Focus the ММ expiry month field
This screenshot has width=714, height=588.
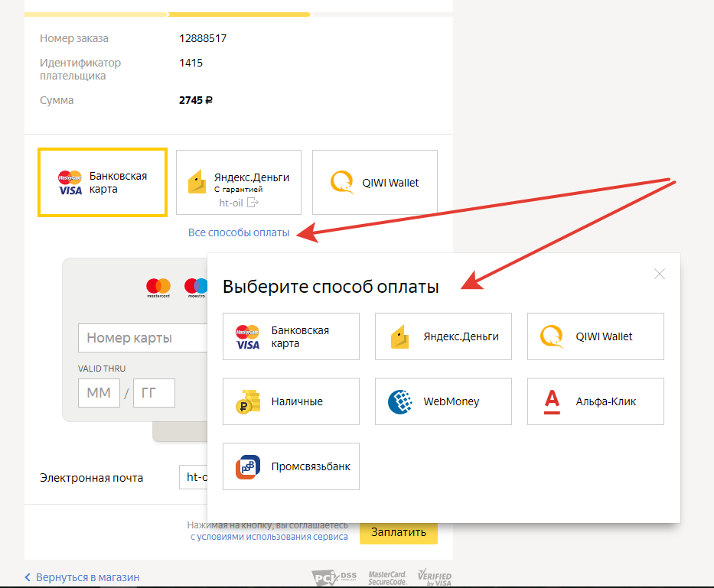click(x=99, y=393)
